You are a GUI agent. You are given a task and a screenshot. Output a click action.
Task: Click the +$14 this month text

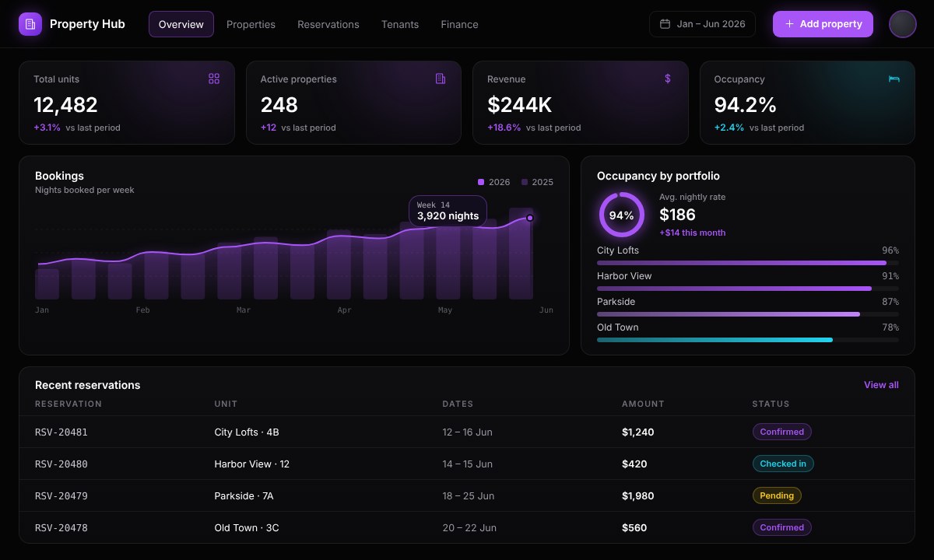click(x=692, y=233)
